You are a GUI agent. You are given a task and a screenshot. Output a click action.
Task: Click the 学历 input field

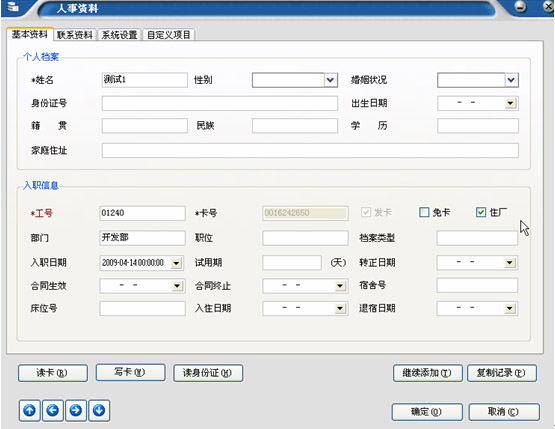[x=478, y=126]
